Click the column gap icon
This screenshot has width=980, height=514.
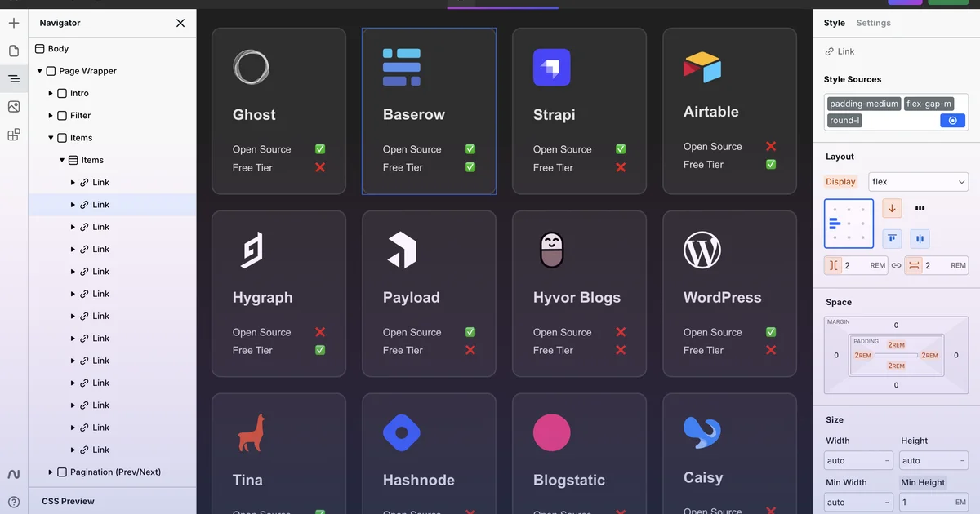tap(834, 265)
